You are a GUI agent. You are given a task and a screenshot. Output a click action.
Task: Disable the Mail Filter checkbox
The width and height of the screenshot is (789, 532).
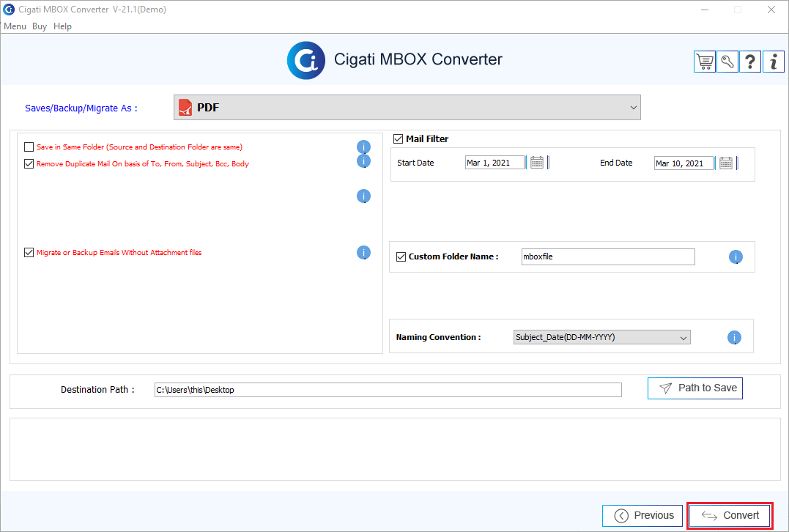(398, 139)
